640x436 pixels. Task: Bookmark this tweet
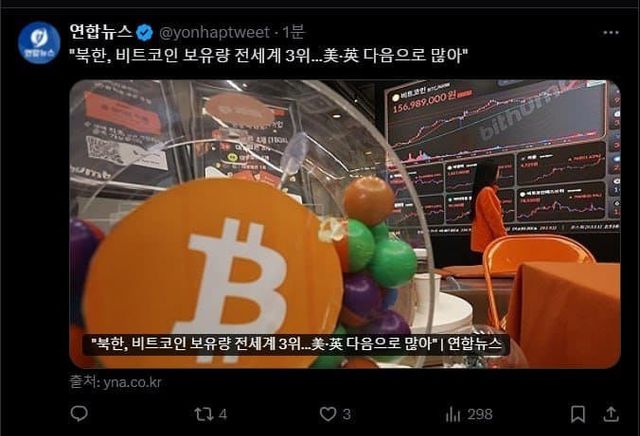pyautogui.click(x=578, y=414)
